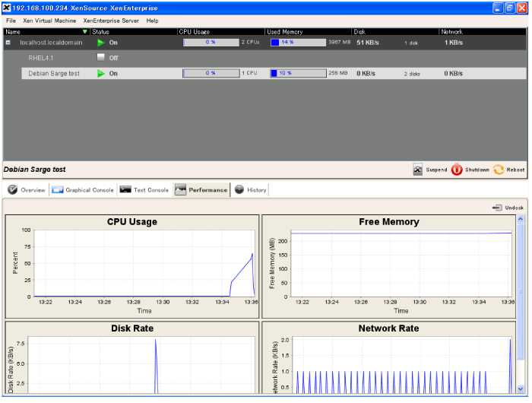Screen dimensions: 532x403
Task: Open the Xen Virtual Machine menu
Action: pos(49,21)
